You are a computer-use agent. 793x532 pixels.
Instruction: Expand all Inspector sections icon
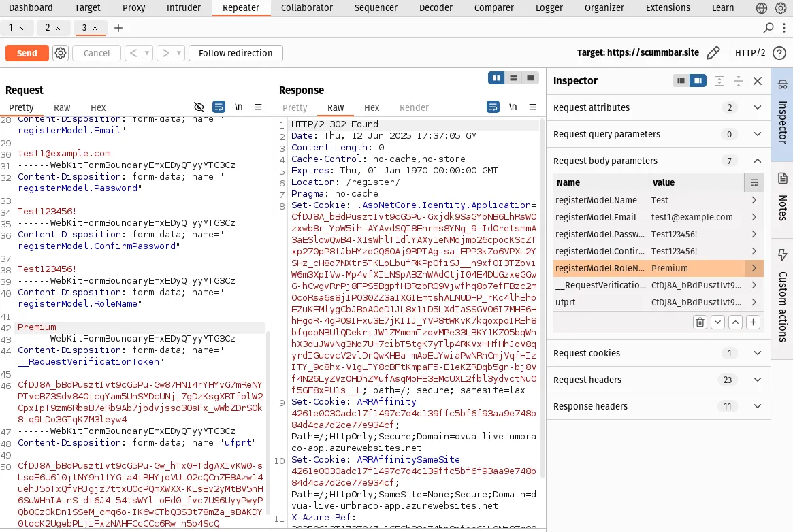point(719,81)
